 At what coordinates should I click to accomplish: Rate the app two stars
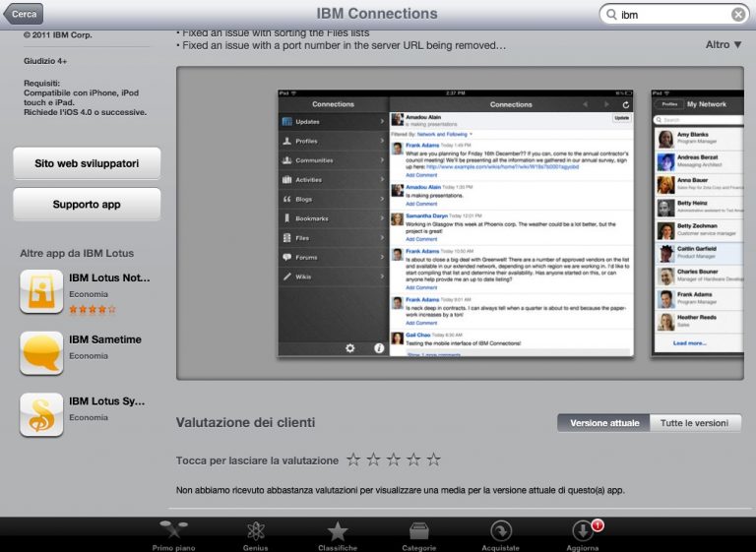374,460
